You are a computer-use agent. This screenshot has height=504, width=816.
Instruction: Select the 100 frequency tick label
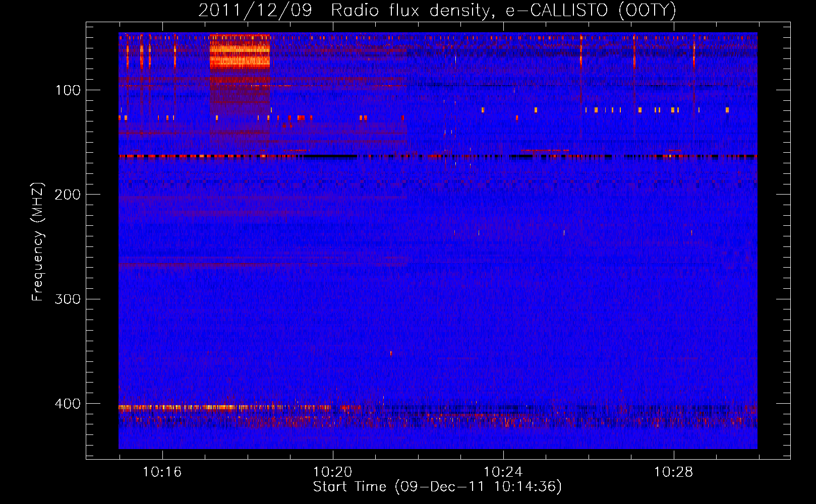(68, 90)
